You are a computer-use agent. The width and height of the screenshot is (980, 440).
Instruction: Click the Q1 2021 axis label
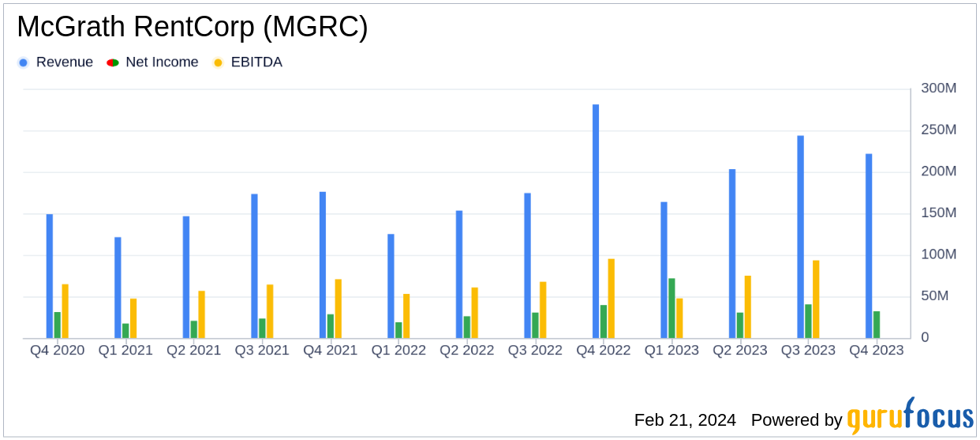tap(125, 350)
